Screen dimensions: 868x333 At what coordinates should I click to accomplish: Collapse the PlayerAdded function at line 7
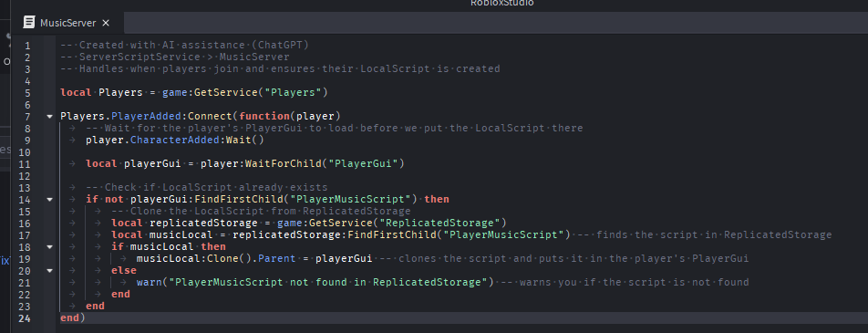(x=49, y=117)
